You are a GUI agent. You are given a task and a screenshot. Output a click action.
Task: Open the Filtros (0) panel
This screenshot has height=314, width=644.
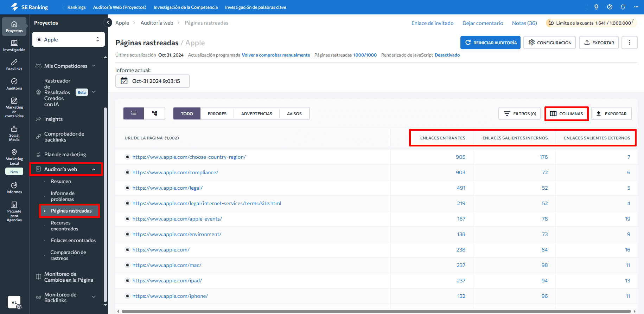pyautogui.click(x=519, y=113)
